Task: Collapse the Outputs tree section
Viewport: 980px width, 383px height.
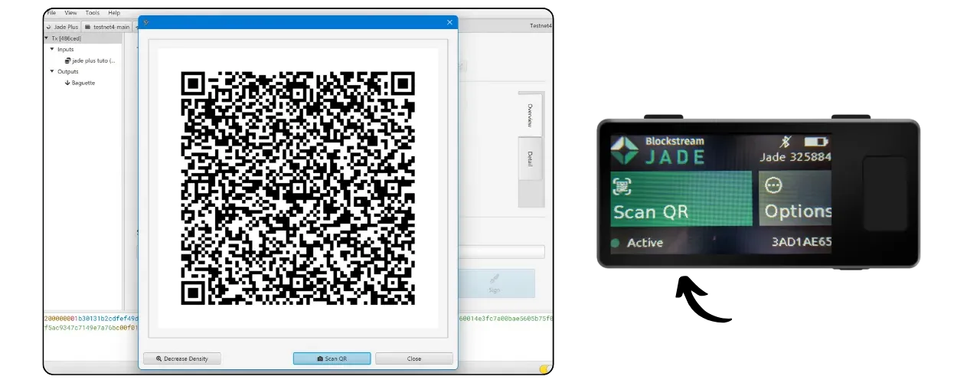Action: click(x=52, y=71)
